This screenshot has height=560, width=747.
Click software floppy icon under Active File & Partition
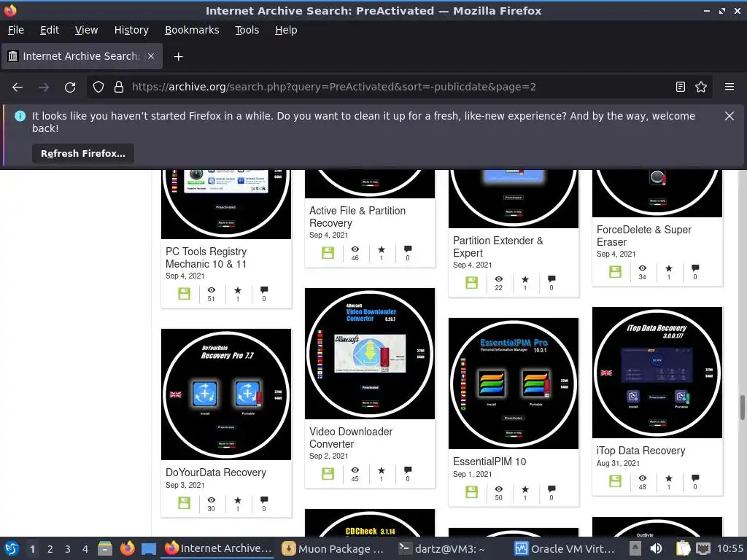coord(328,253)
